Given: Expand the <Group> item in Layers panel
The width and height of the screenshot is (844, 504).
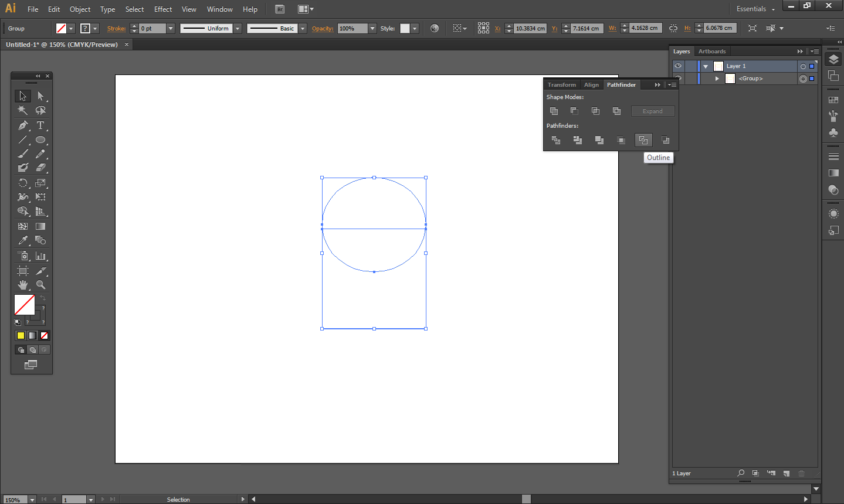Looking at the screenshot, I should tap(717, 78).
